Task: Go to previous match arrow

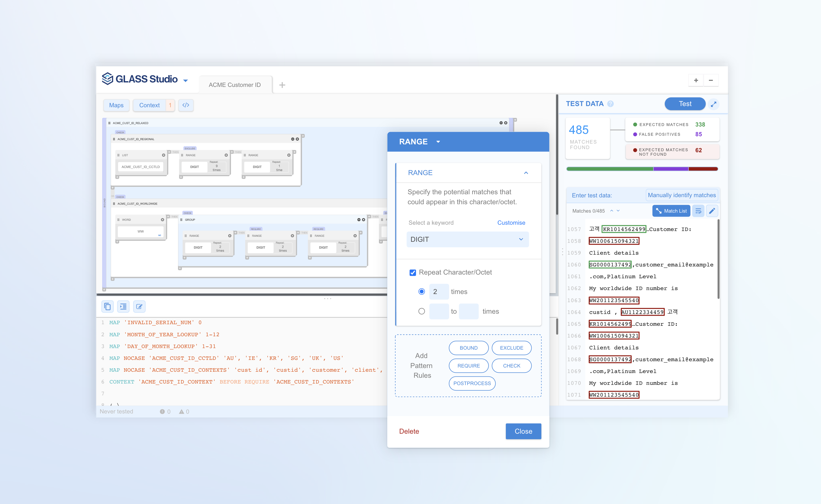Action: [x=612, y=211]
